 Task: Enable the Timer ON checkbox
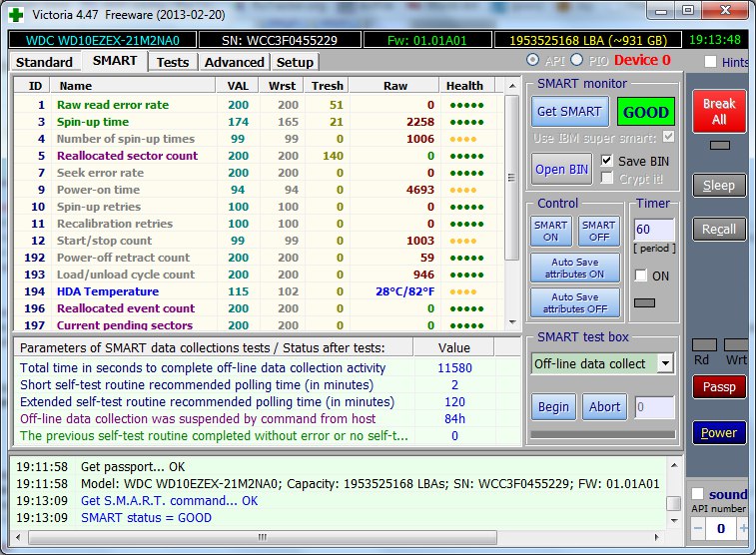pos(641,276)
